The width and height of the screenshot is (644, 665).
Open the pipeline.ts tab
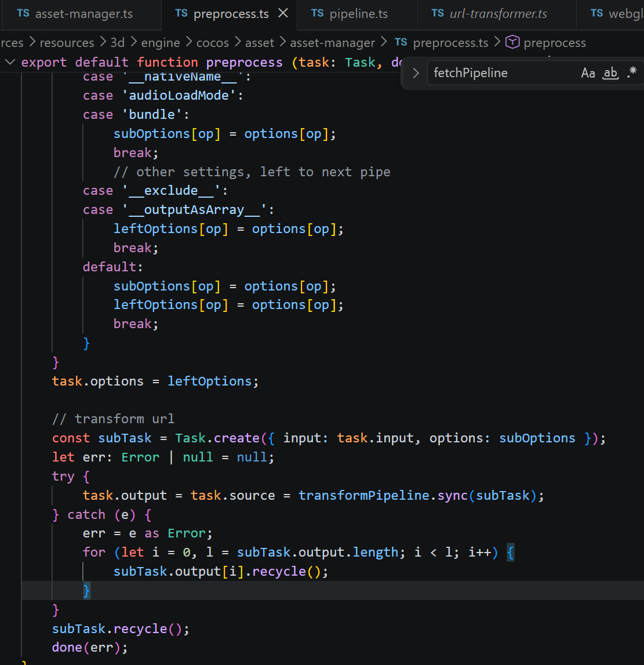[x=357, y=14]
